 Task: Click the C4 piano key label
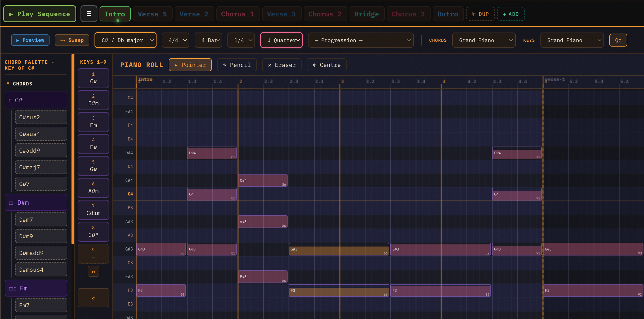[130, 194]
